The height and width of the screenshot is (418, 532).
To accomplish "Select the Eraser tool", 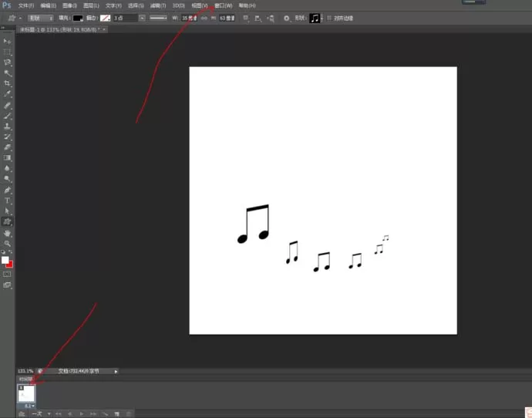I will point(7,147).
